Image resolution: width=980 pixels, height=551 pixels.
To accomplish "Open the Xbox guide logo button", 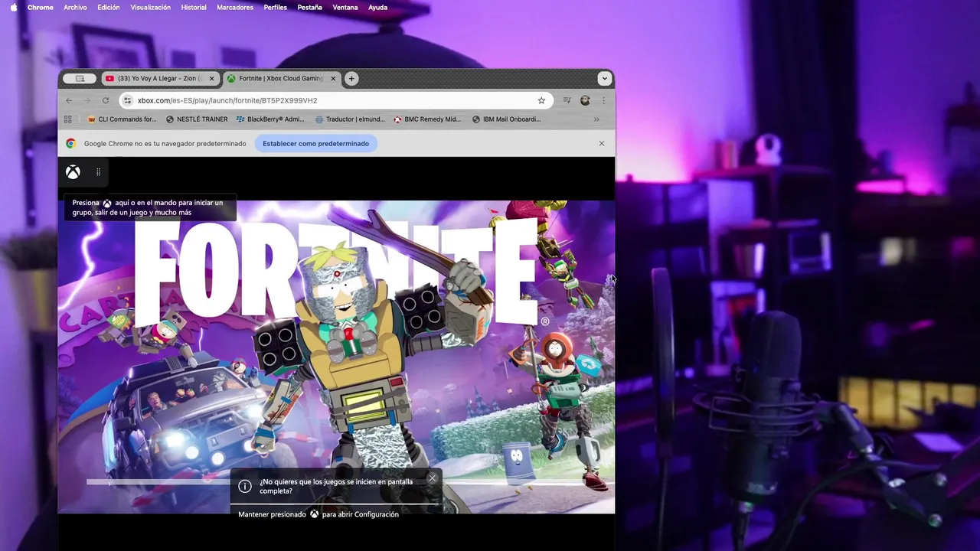I will (73, 172).
